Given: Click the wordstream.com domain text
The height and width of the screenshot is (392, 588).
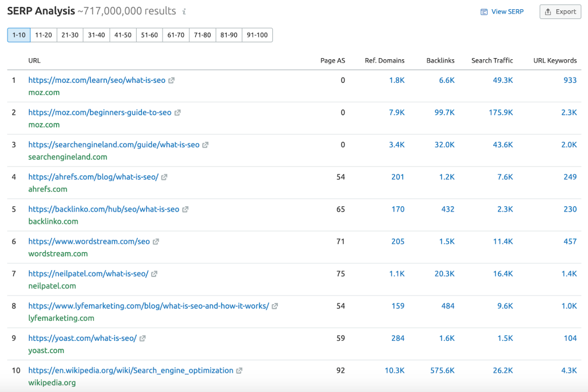Looking at the screenshot, I should (x=58, y=254).
